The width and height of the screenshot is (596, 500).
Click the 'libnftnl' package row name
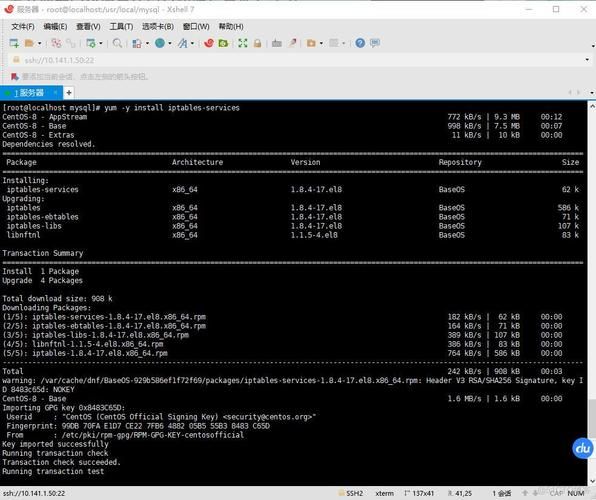pyautogui.click(x=23, y=235)
